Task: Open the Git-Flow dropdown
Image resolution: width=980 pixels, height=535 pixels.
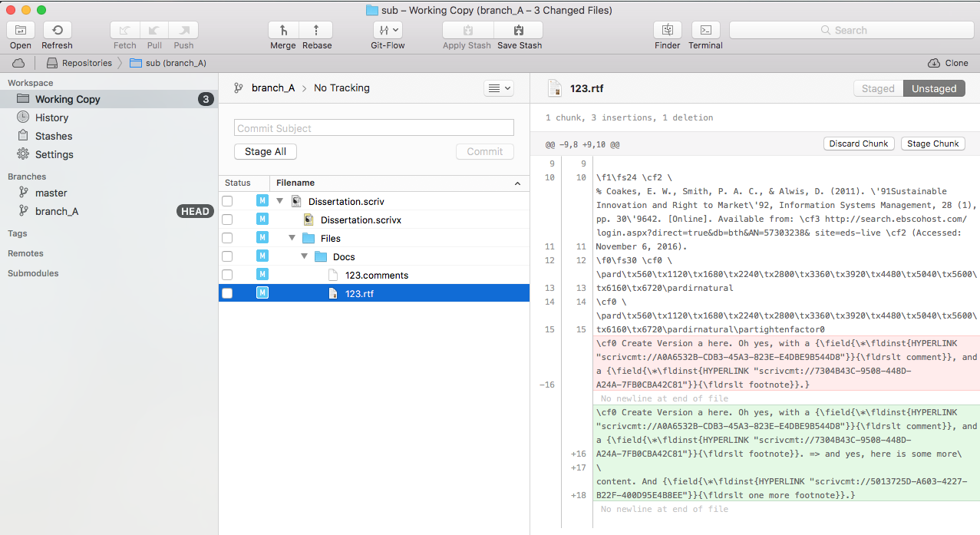Action: [387, 31]
